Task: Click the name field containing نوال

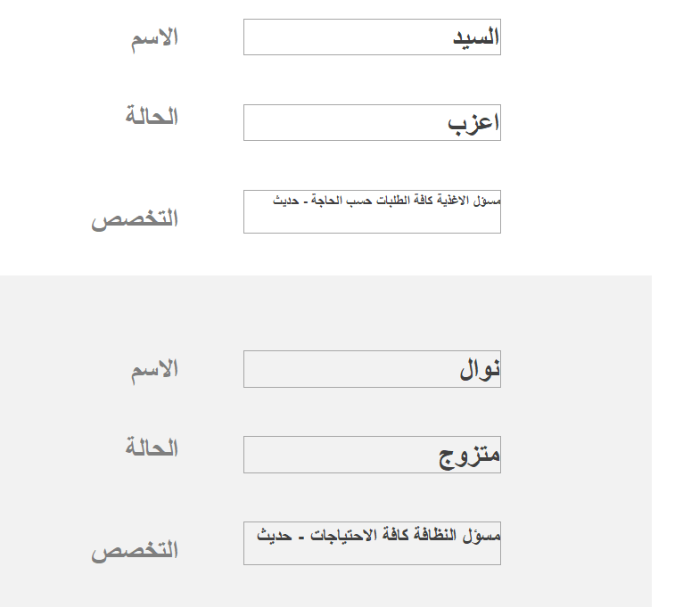Action: pos(372,369)
